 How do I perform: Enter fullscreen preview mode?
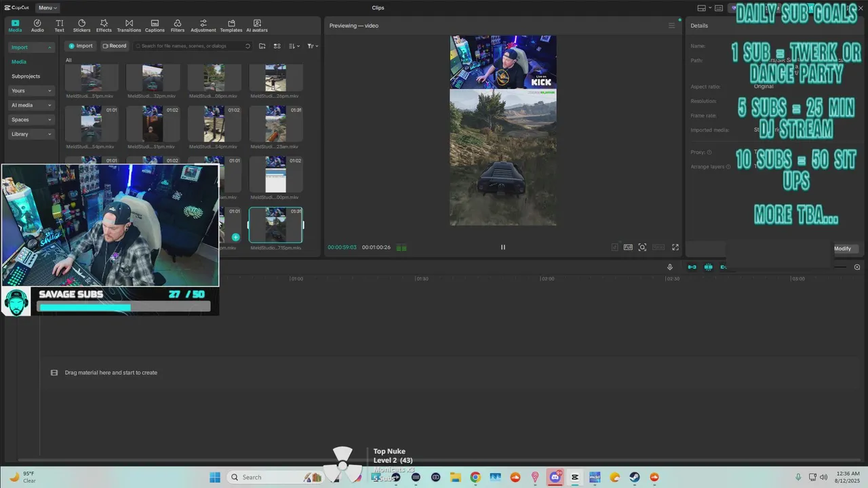675,247
